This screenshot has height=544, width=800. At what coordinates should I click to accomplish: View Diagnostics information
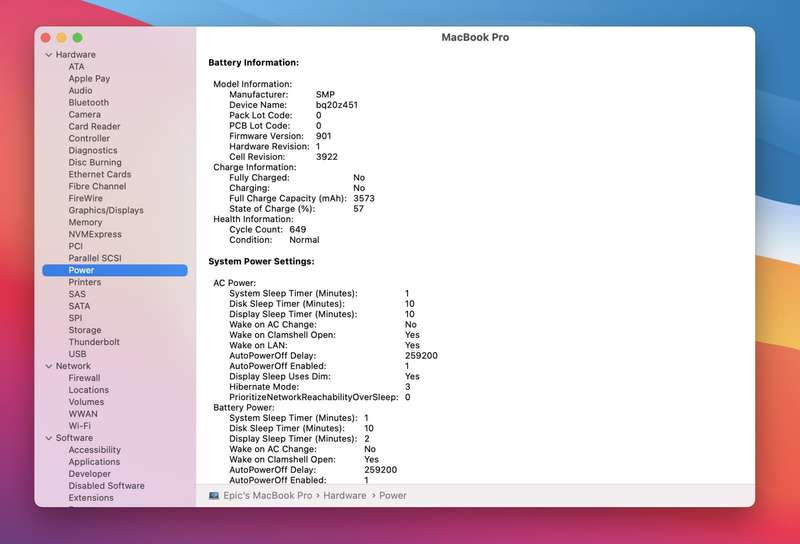(93, 150)
